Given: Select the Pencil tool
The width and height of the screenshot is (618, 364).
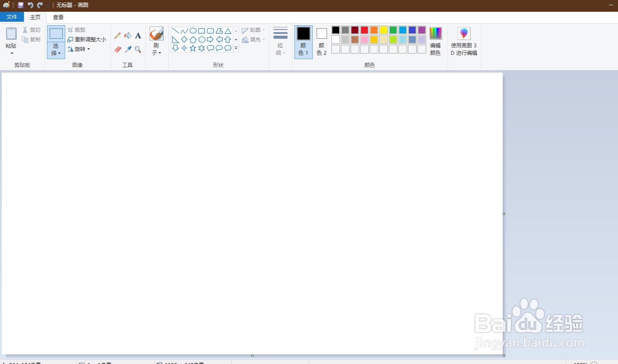Looking at the screenshot, I should (117, 36).
